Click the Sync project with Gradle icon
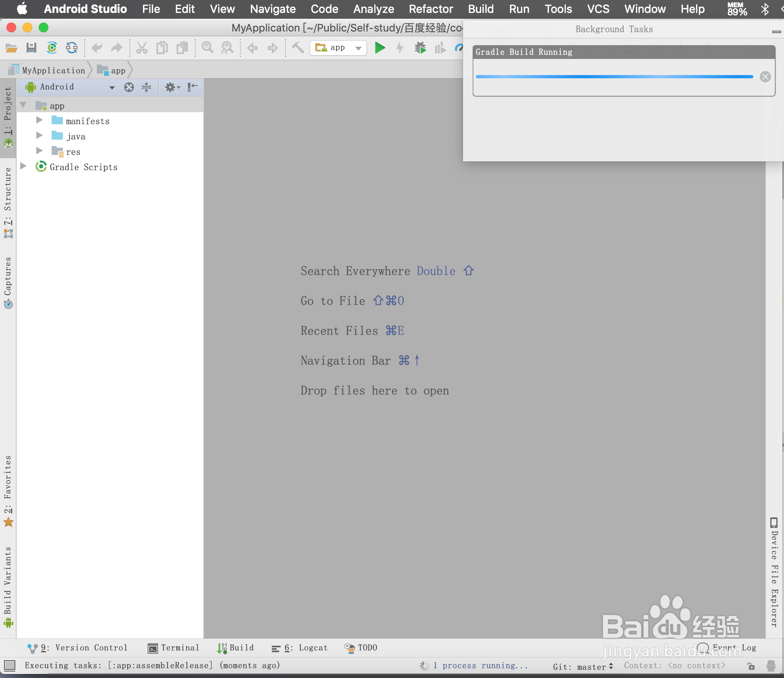The height and width of the screenshot is (678, 784). (52, 48)
